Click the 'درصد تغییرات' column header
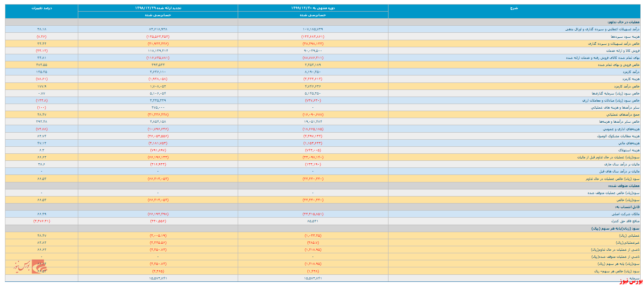Image resolution: width=644 pixels, height=286 pixels. pyautogui.click(x=41, y=8)
